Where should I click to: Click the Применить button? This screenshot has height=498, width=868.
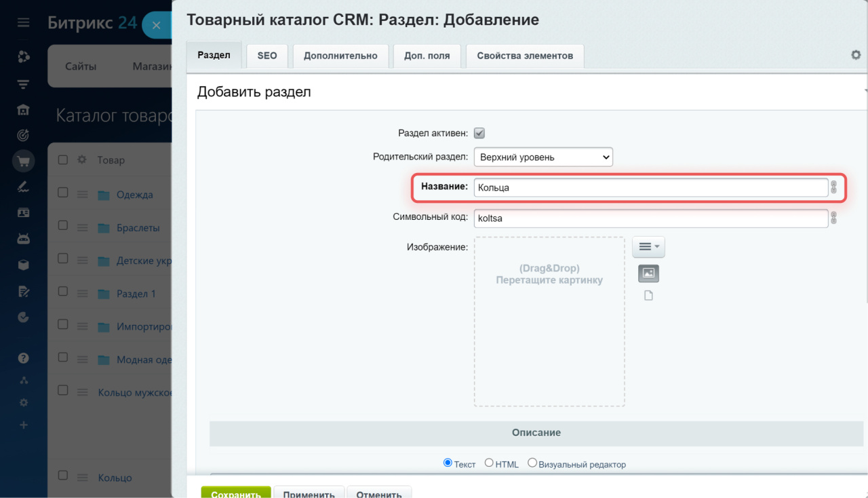coord(309,492)
